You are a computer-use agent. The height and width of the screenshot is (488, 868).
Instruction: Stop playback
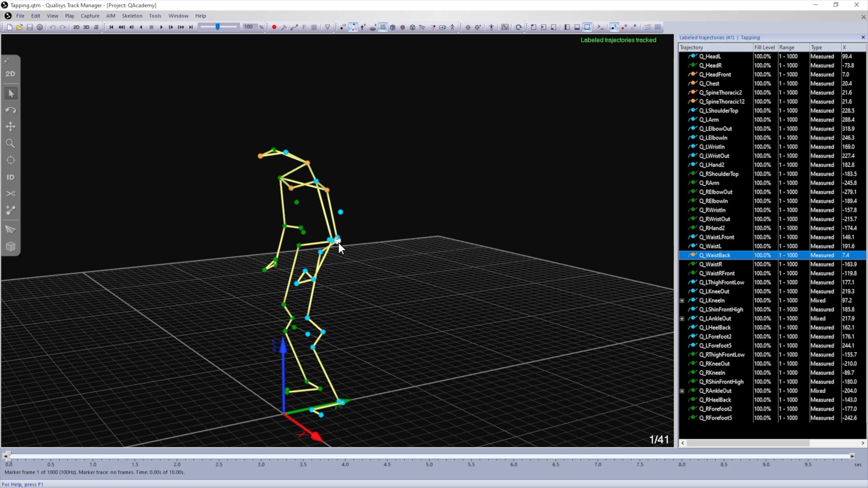[x=151, y=27]
